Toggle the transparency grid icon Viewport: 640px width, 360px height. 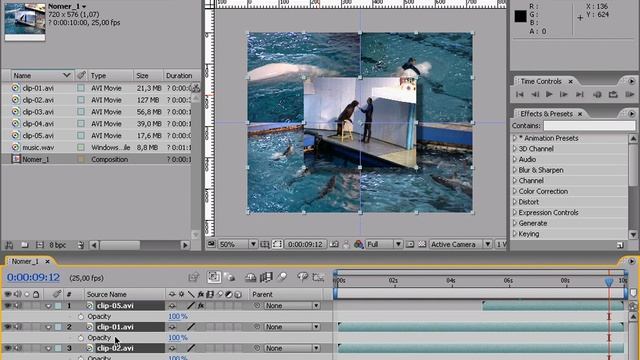pyautogui.click(x=422, y=244)
